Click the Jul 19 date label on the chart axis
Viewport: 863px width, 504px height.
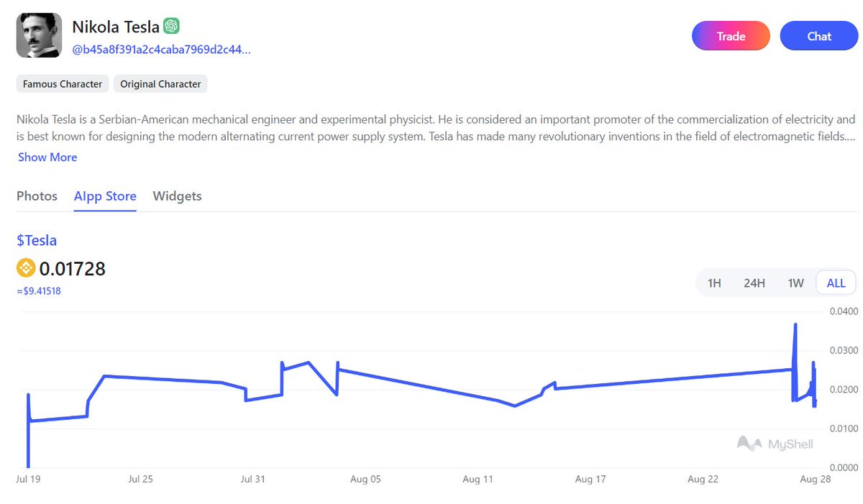tap(28, 480)
